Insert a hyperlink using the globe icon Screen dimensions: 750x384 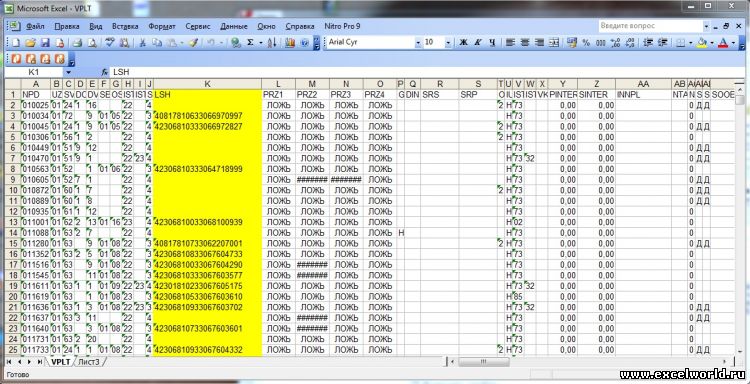click(x=235, y=43)
